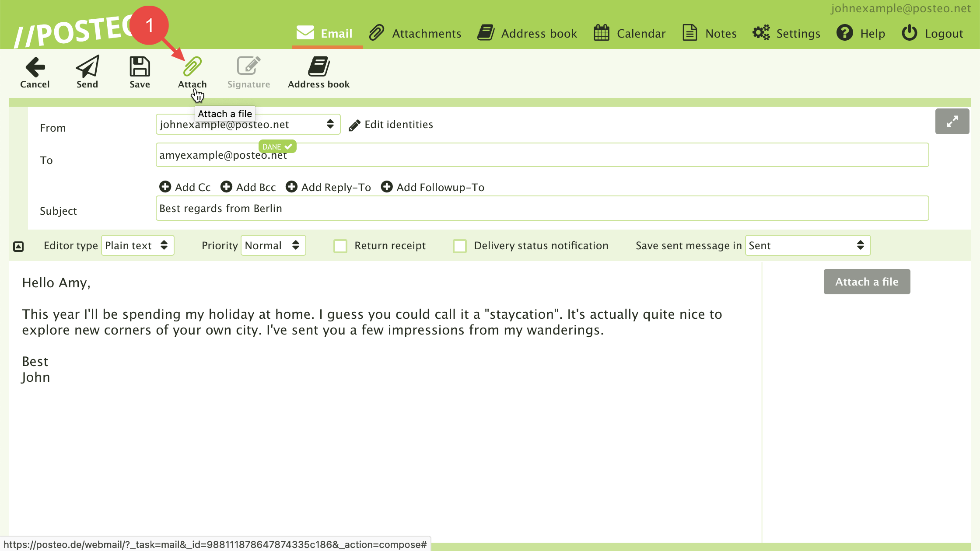980x551 pixels.
Task: Click the Add Bcc link
Action: (248, 187)
